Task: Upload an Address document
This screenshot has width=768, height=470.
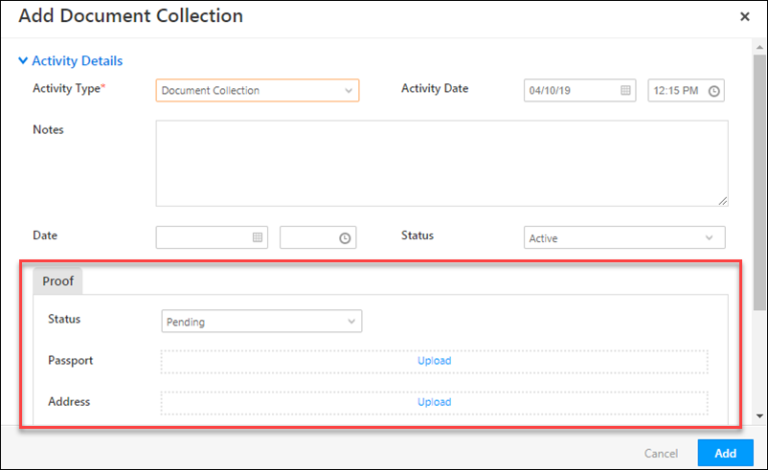Action: 434,402
